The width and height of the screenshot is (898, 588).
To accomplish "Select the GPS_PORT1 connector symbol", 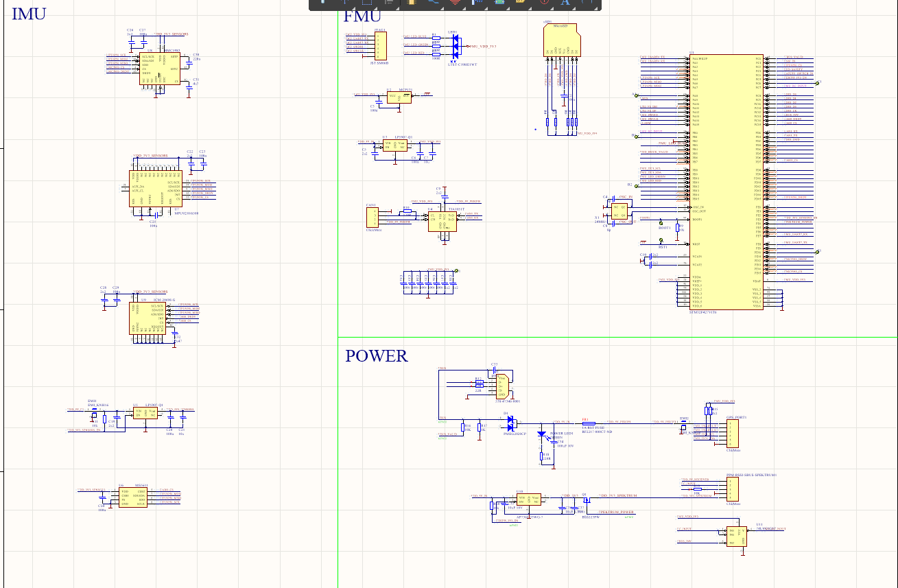I will 733,434.
